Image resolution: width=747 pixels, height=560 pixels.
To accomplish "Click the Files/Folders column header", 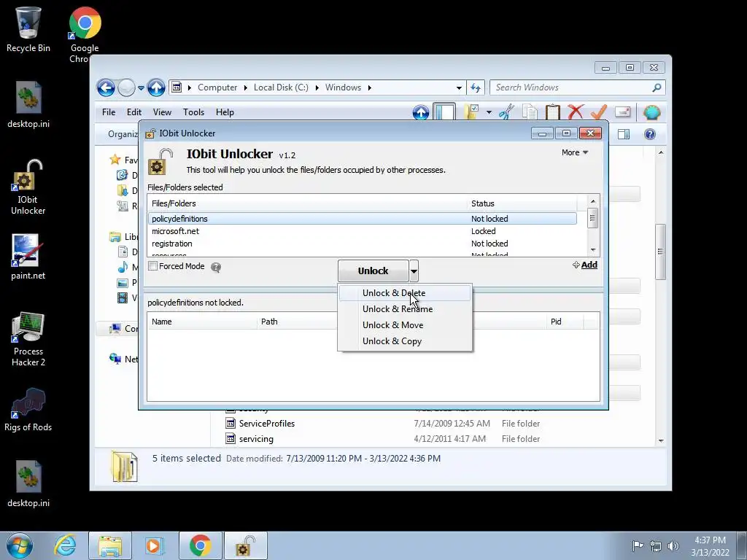I will (307, 203).
